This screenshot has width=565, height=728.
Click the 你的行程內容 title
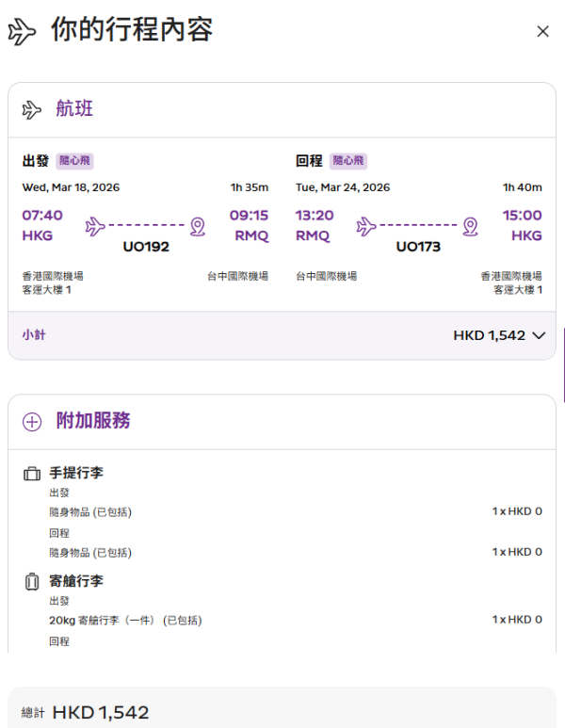[132, 30]
